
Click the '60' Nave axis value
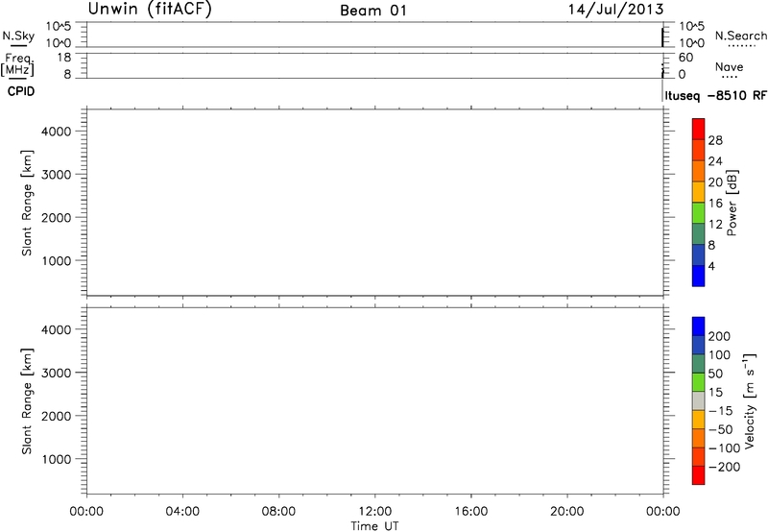click(685, 58)
